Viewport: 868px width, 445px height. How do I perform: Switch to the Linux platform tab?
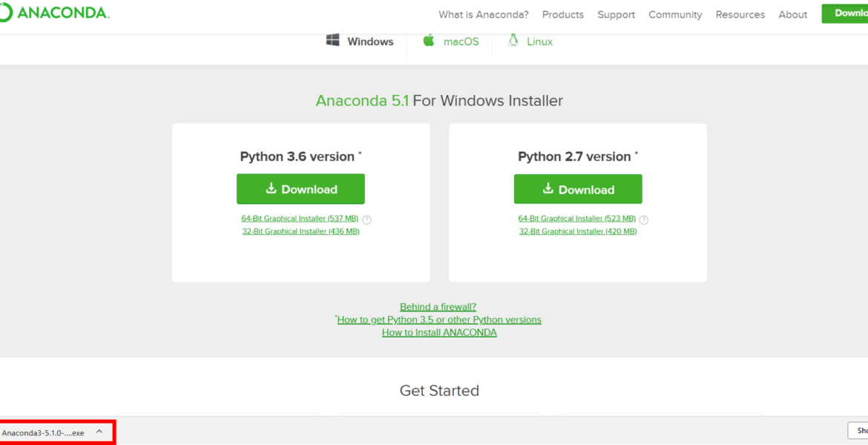[x=530, y=42]
